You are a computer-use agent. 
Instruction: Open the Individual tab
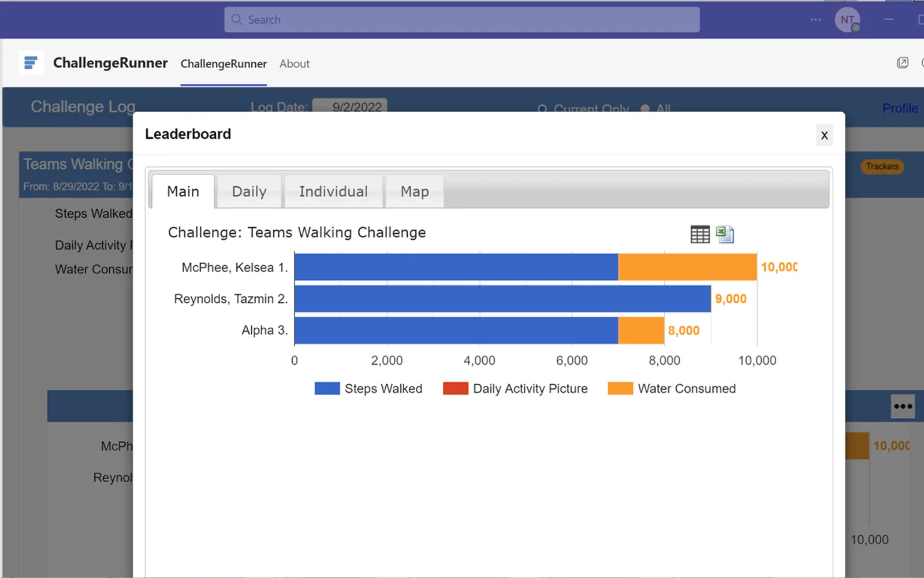(x=333, y=191)
